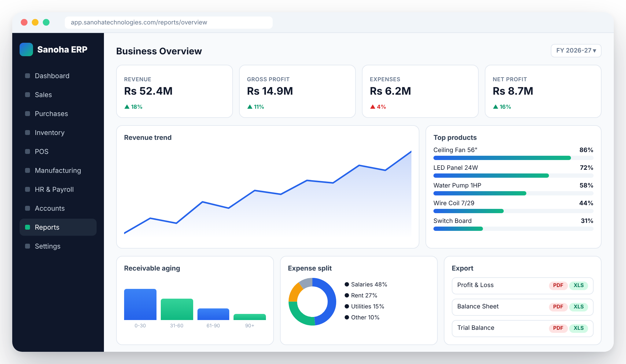
Task: Click the square icon beside Inventory
Action: 28,133
